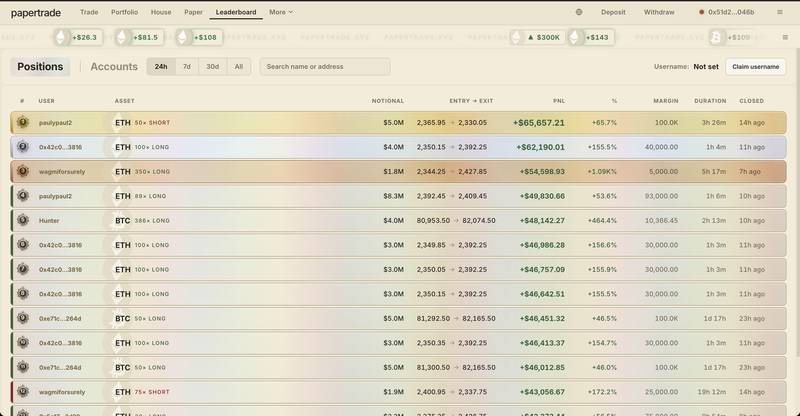This screenshot has height=416, width=800.
Task: Click the Deposit button
Action: 613,12
